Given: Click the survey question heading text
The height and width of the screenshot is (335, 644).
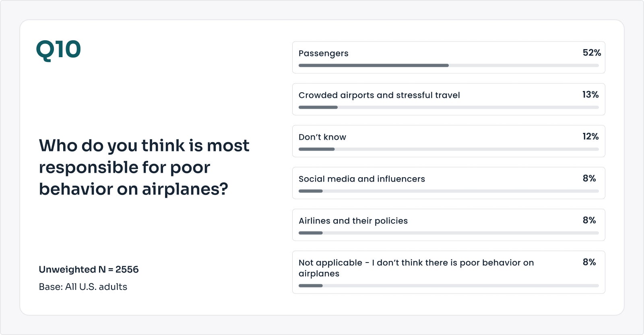Looking at the screenshot, I should click(144, 167).
